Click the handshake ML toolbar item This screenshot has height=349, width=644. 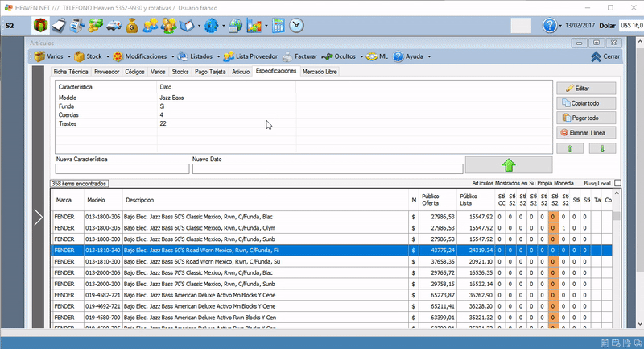pos(377,56)
